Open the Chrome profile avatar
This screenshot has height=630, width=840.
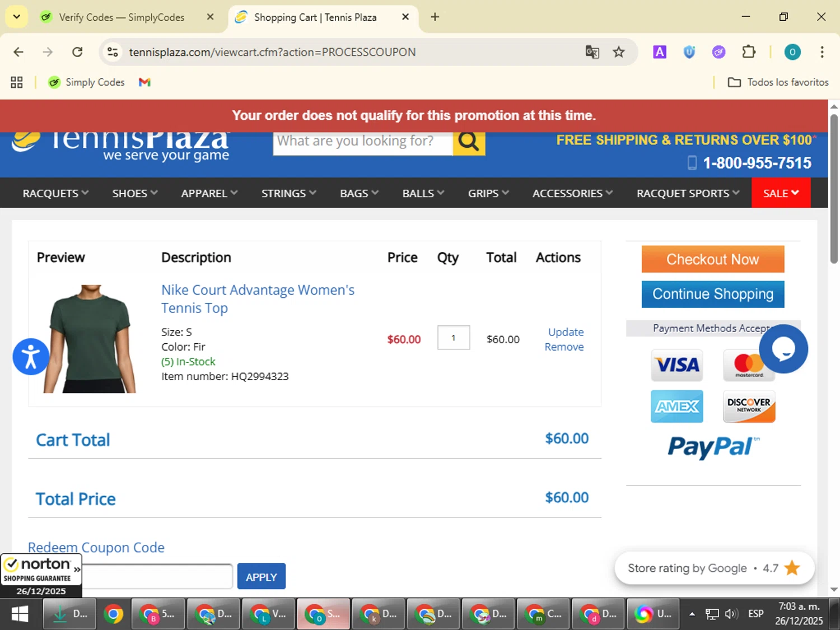pos(792,52)
